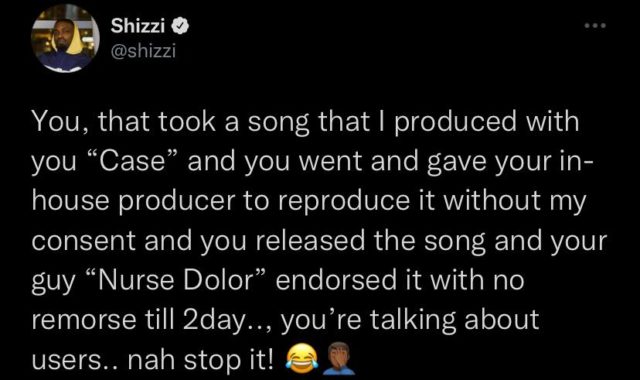The height and width of the screenshot is (380, 640).
Task: Click the word "consent" in tweet
Action: click(x=84, y=241)
